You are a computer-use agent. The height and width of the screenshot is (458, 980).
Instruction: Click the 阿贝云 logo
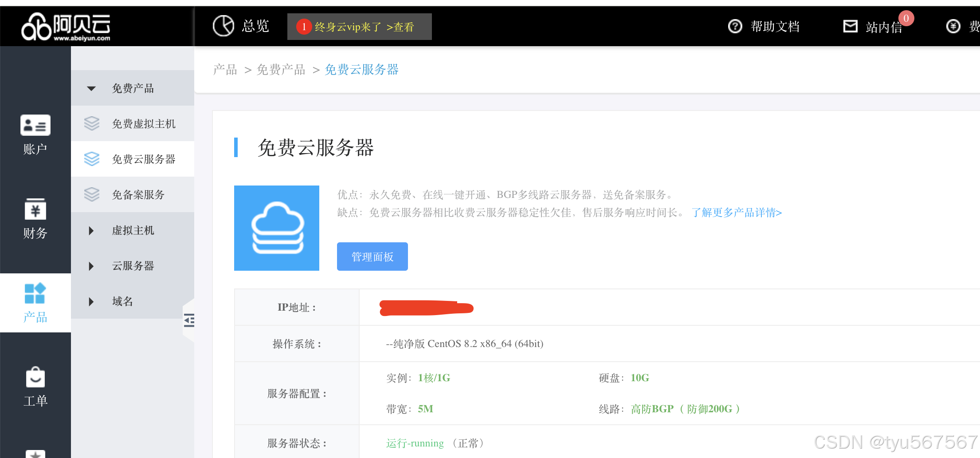point(66,27)
